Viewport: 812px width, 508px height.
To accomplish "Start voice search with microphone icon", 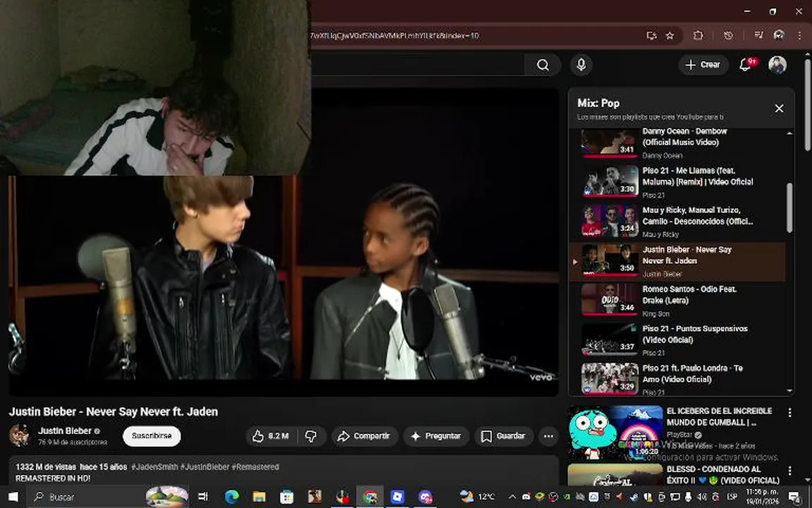I will (581, 65).
